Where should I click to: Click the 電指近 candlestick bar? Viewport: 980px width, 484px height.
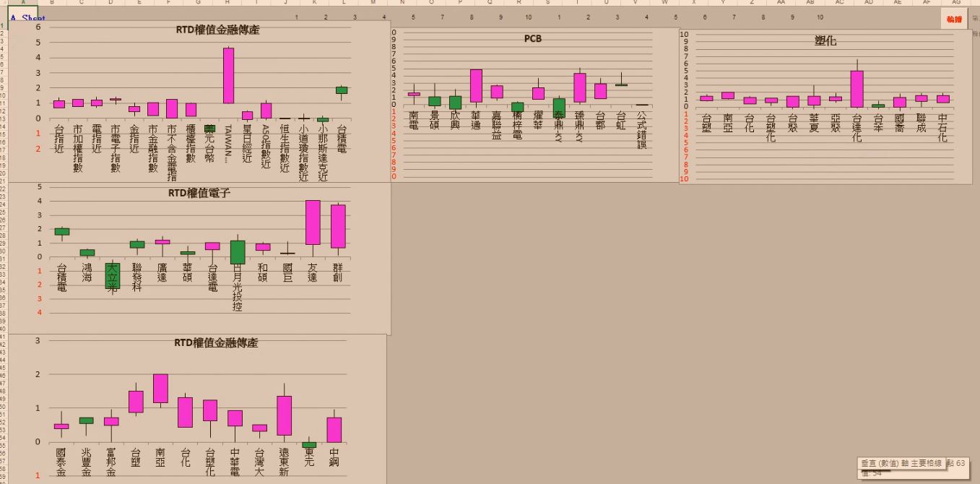97,103
